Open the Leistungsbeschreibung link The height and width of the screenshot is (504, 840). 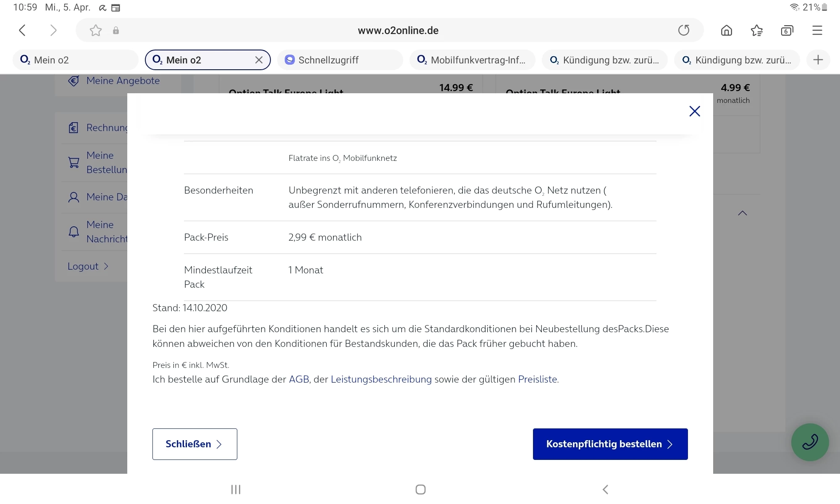(x=381, y=379)
